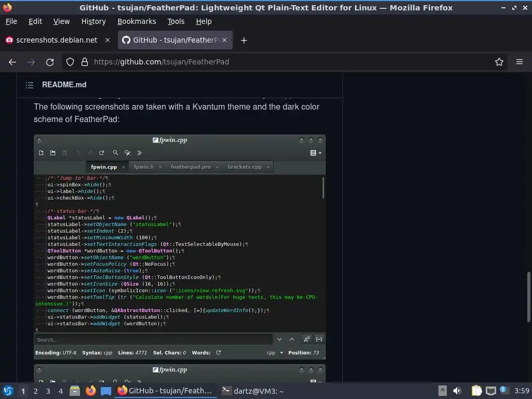The width and height of the screenshot is (532, 399).
Task: Open the LXQt application start menu
Action: coord(8,391)
